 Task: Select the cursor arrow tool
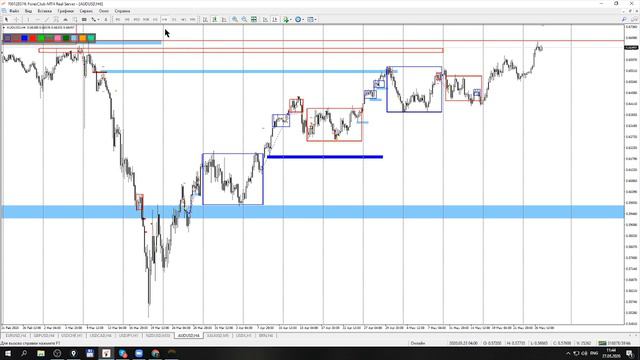(x=6, y=19)
